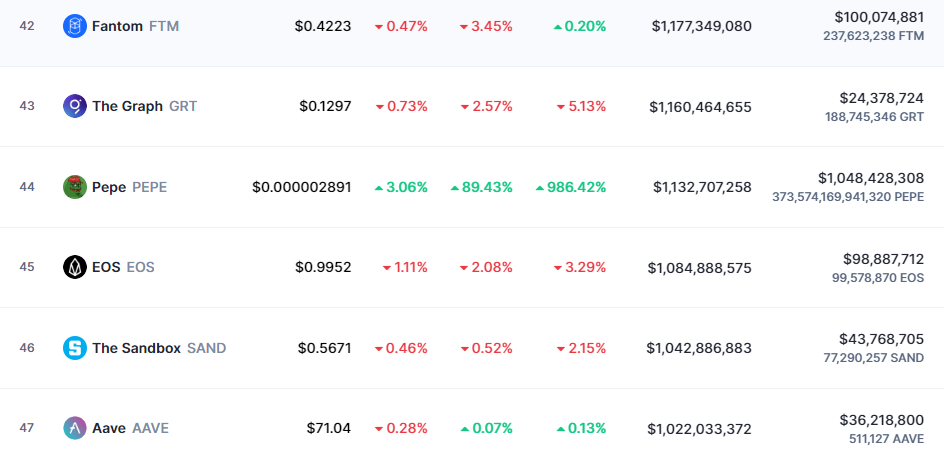This screenshot has width=944, height=460.
Task: Click the Aave ghost logo icon
Action: tap(74, 428)
